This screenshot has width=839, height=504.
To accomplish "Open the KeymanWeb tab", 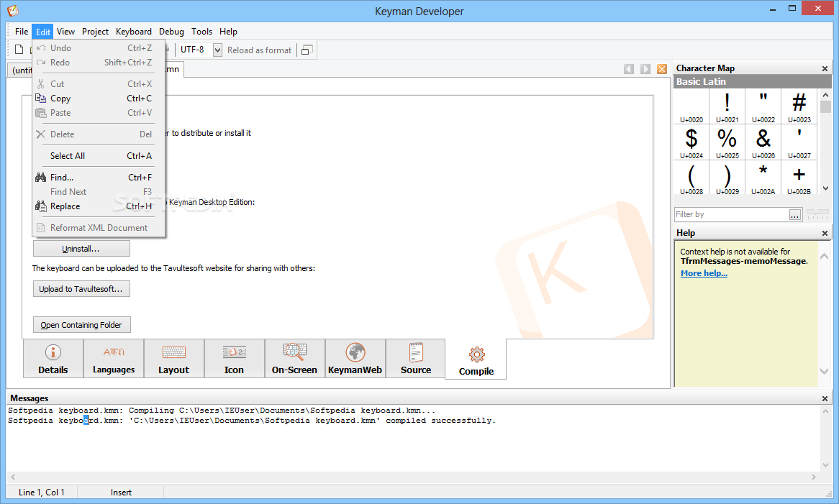I will [355, 359].
